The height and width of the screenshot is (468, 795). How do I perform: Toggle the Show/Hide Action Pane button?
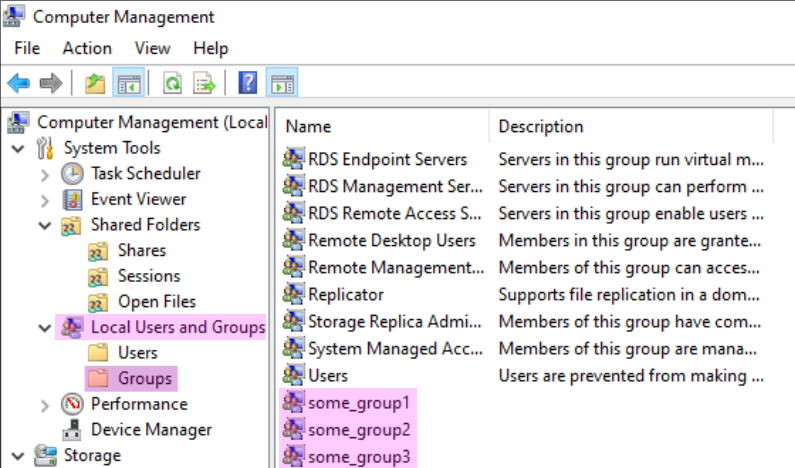(282, 83)
